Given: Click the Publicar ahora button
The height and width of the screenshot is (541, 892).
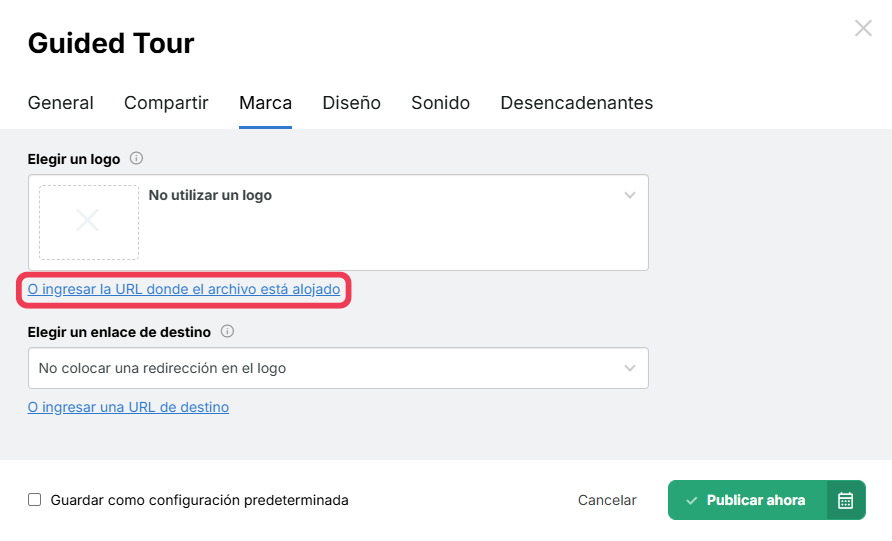Looking at the screenshot, I should click(747, 500).
